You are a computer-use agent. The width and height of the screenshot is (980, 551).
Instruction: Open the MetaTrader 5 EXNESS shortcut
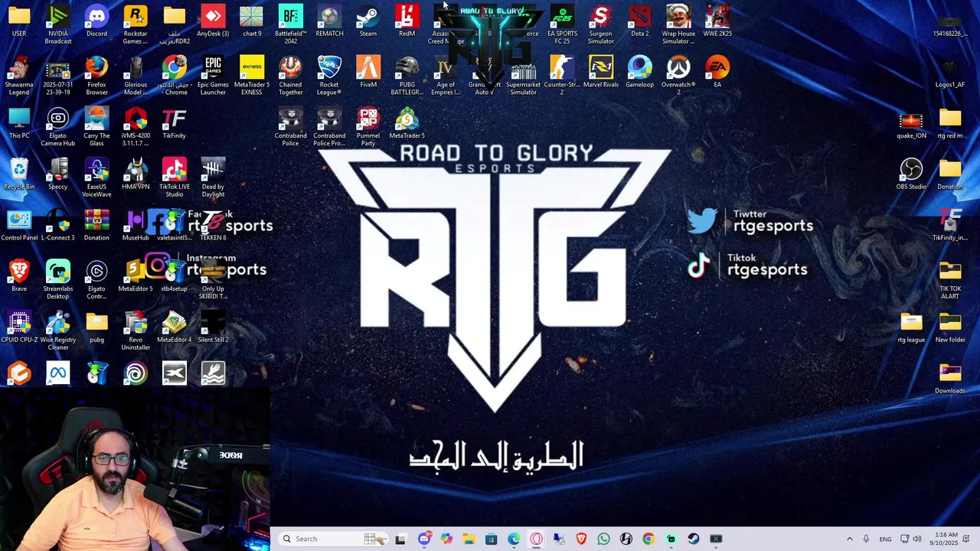tap(252, 75)
